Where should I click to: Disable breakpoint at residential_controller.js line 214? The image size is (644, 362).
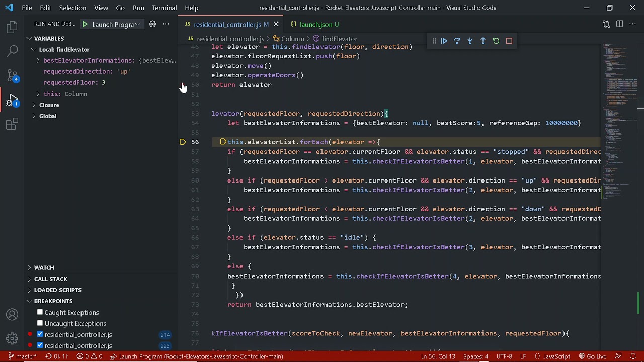40,334
